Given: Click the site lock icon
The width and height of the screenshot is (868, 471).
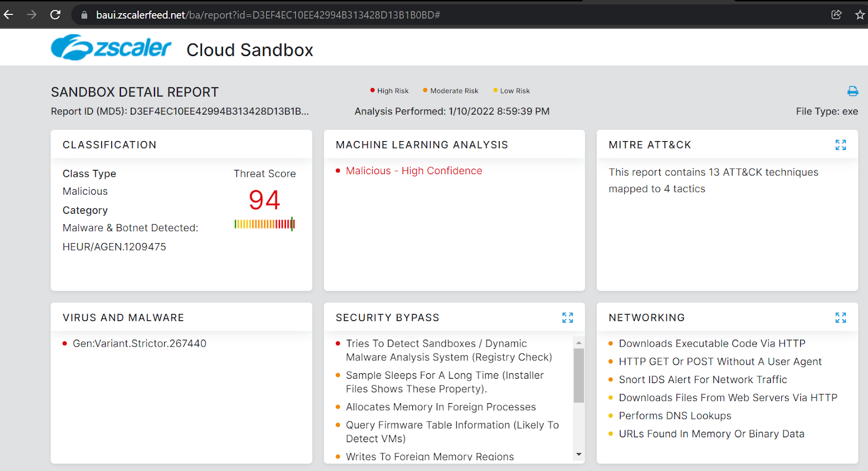Looking at the screenshot, I should click(x=84, y=15).
